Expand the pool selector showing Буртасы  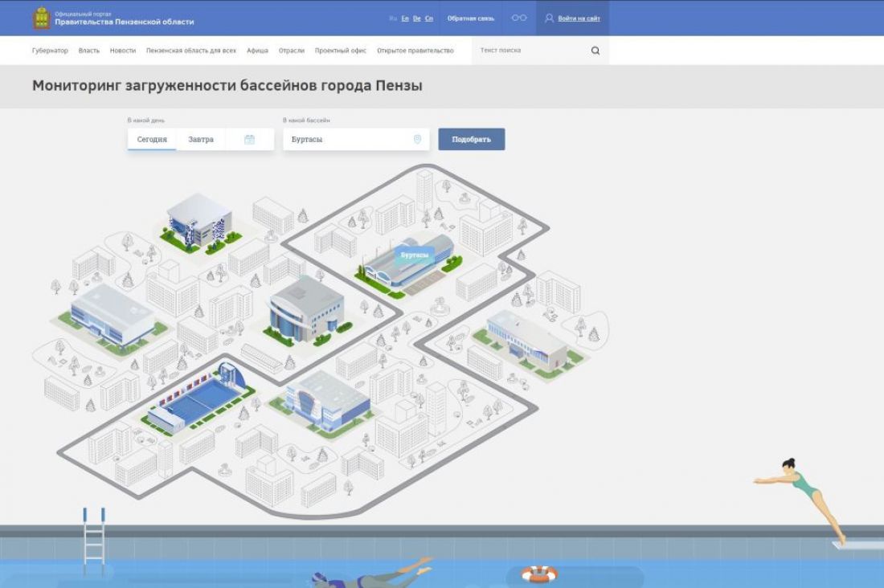pyautogui.click(x=350, y=139)
